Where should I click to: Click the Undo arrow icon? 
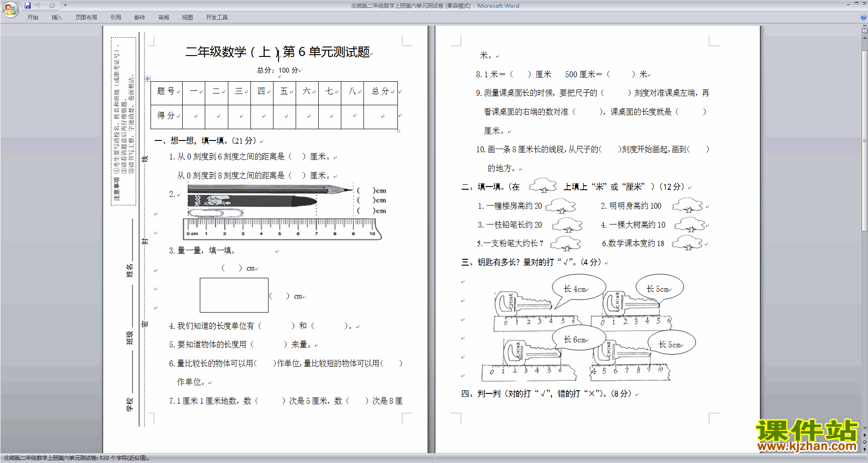pyautogui.click(x=37, y=5)
